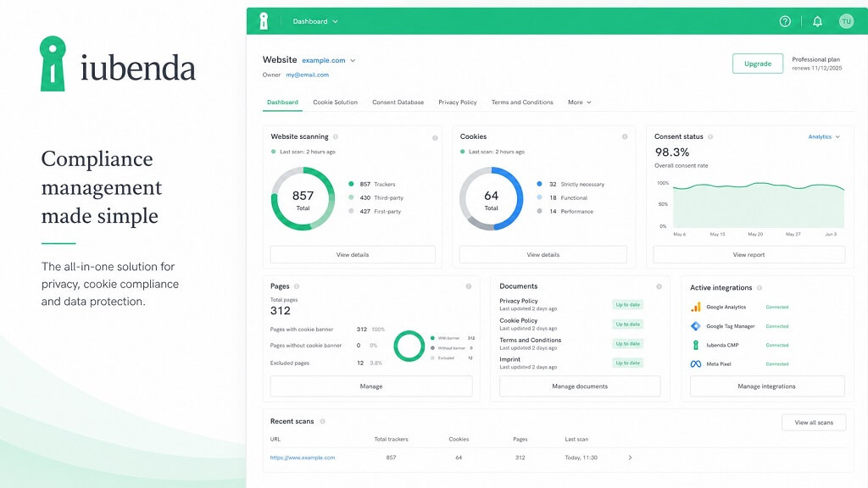Click the iubenda CMP icon
This screenshot has width=868, height=488.
click(696, 346)
